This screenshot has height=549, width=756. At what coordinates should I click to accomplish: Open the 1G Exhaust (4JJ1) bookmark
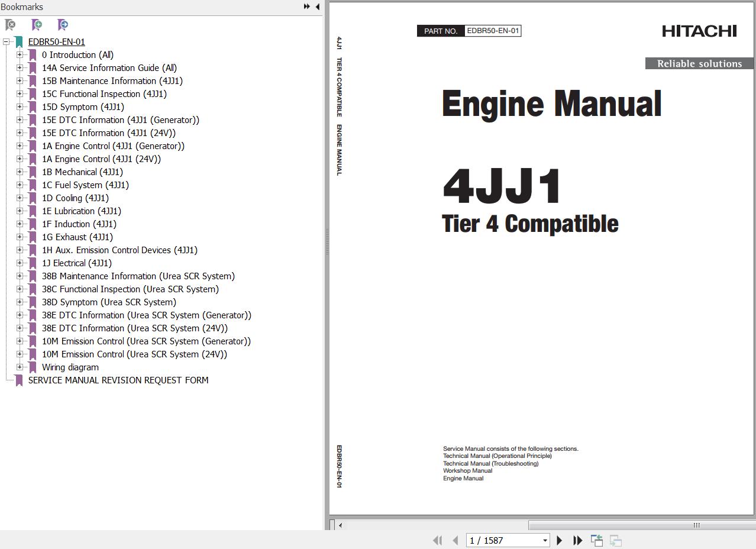tap(77, 237)
